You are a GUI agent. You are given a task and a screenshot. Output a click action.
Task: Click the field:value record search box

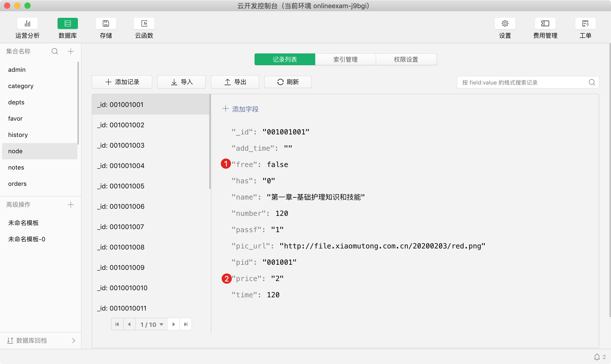(522, 82)
